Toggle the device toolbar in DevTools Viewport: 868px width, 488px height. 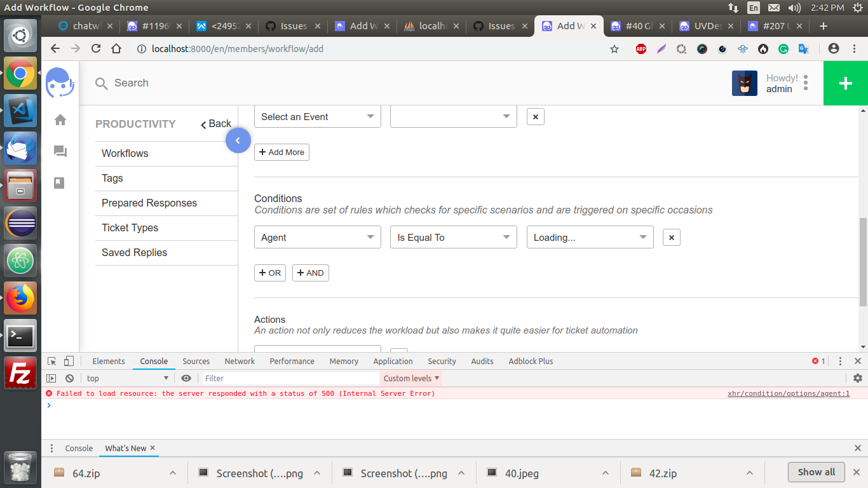point(69,360)
